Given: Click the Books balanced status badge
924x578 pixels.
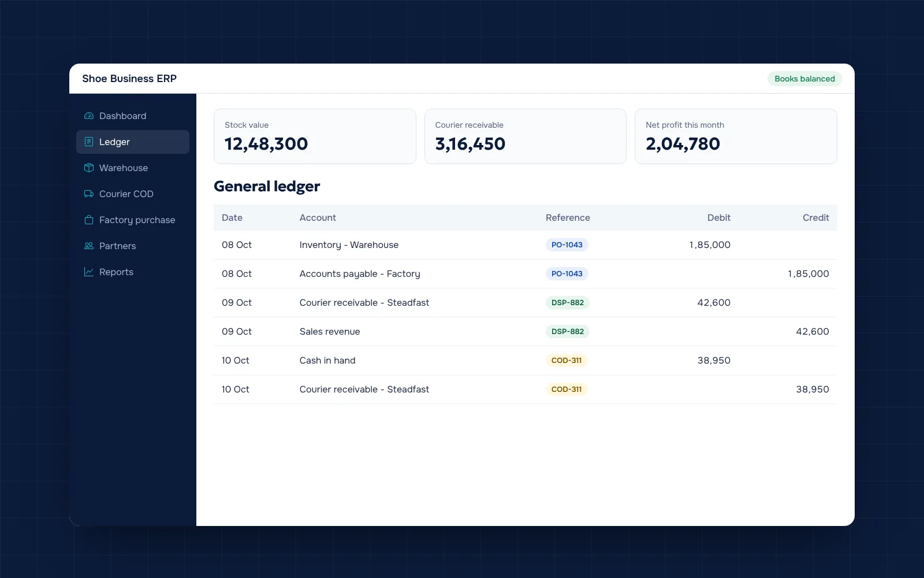Looking at the screenshot, I should point(804,79).
